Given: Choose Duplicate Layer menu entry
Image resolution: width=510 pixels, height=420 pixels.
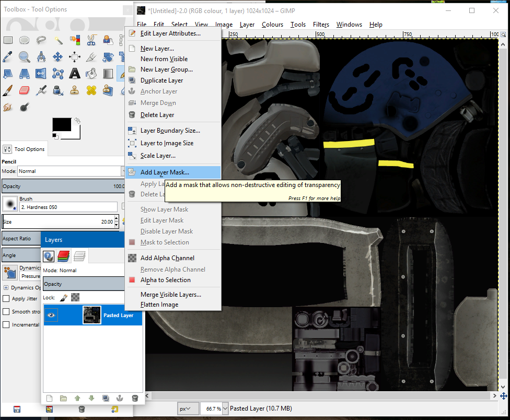Looking at the screenshot, I should 173,80.
